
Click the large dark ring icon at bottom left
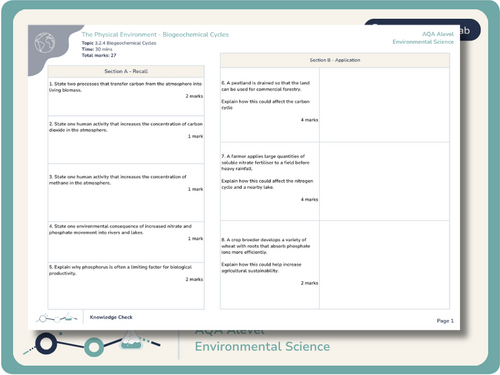(x=46, y=343)
